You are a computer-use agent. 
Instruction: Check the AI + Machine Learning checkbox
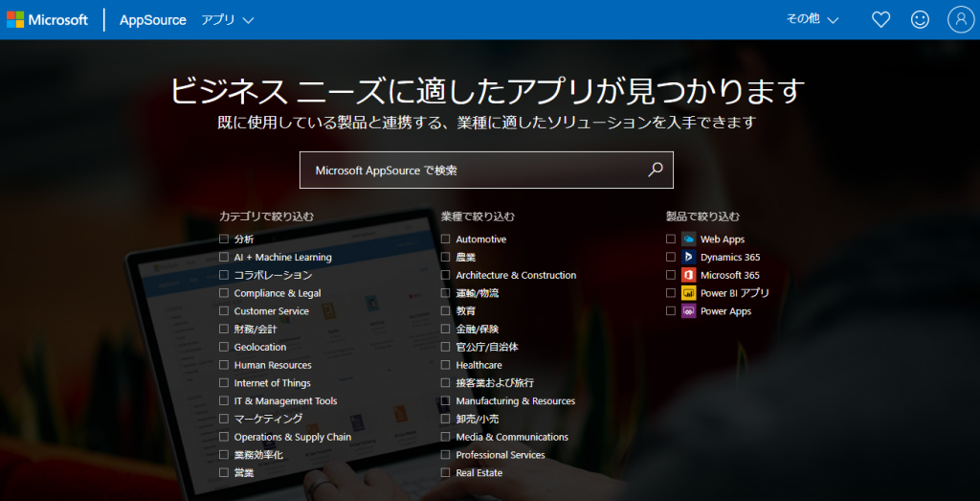click(224, 258)
